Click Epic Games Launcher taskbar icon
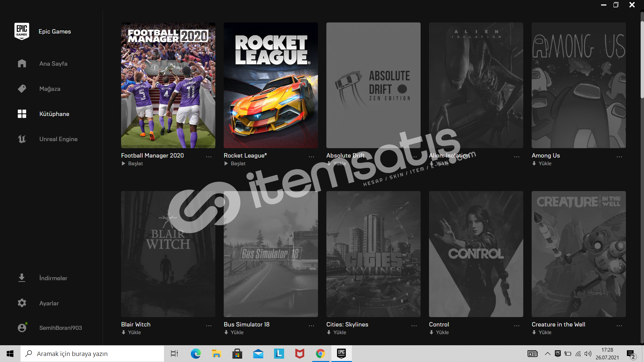The height and width of the screenshot is (362, 644). pyautogui.click(x=341, y=354)
